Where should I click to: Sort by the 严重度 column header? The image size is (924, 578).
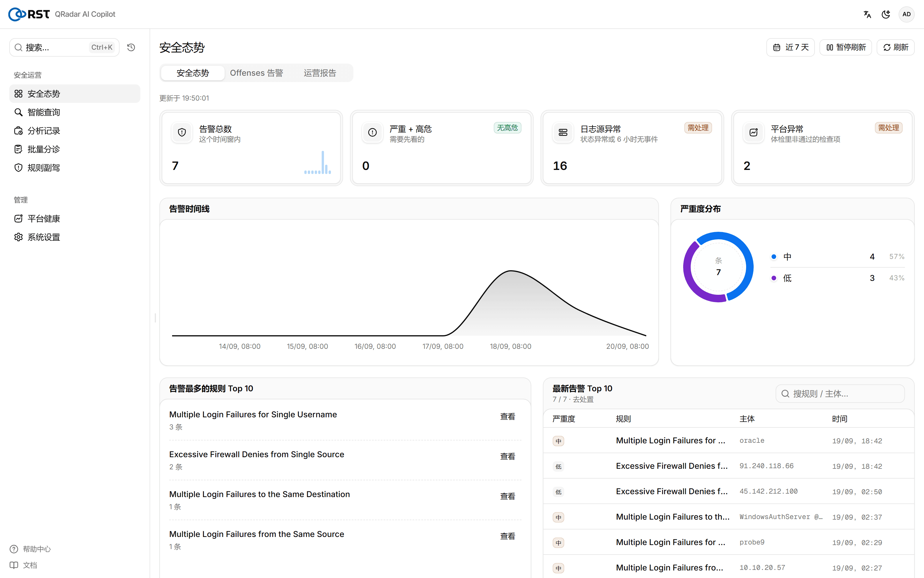[x=564, y=419]
